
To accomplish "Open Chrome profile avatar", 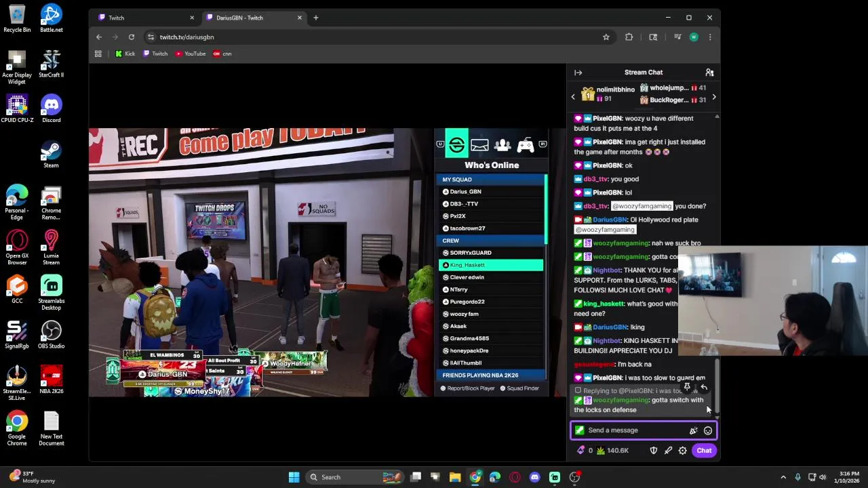I will point(694,37).
